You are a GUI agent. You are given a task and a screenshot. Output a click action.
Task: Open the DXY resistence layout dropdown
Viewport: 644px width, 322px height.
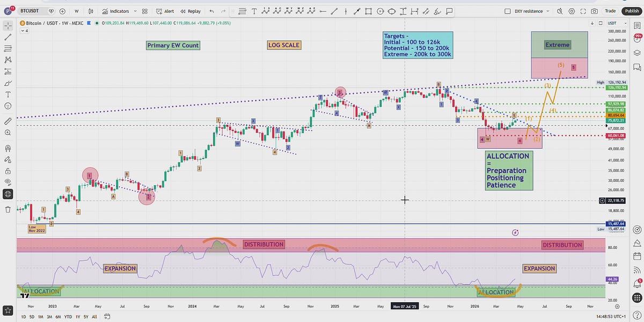point(548,11)
